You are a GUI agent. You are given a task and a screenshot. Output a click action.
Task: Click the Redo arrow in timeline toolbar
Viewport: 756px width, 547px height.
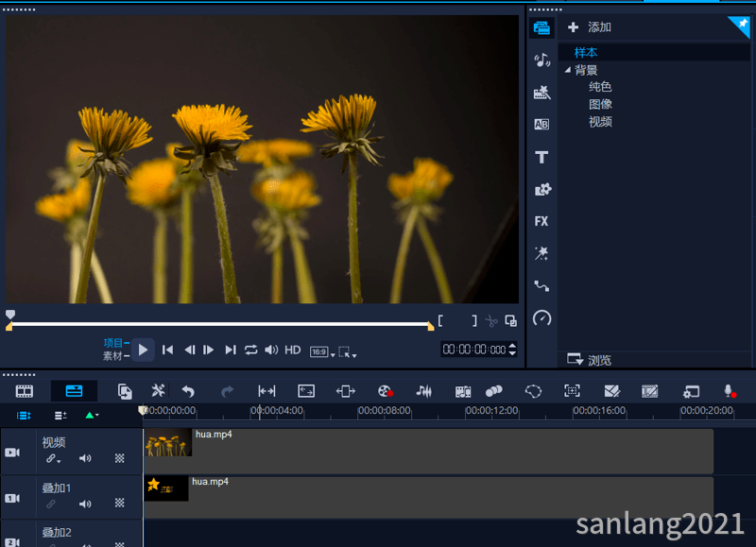pyautogui.click(x=227, y=391)
